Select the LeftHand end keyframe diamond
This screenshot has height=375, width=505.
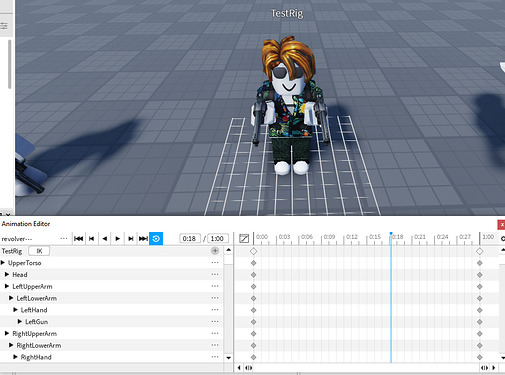(x=480, y=310)
